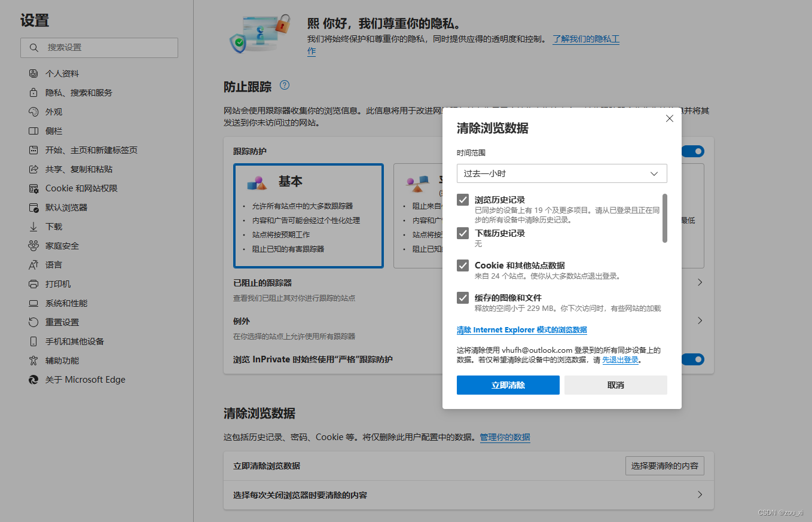
Task: Close the 清除浏览数据 dialog with the X
Action: tap(670, 118)
